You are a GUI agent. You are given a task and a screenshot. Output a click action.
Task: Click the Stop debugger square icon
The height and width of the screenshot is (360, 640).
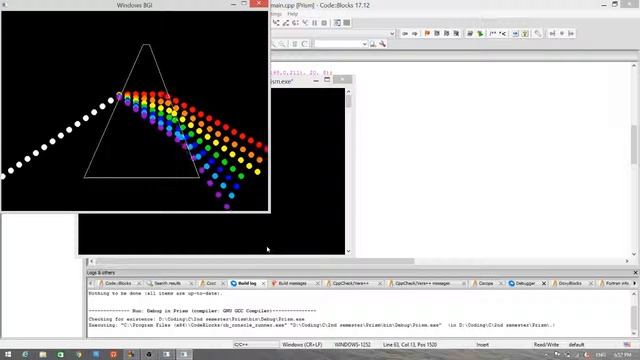324,23
